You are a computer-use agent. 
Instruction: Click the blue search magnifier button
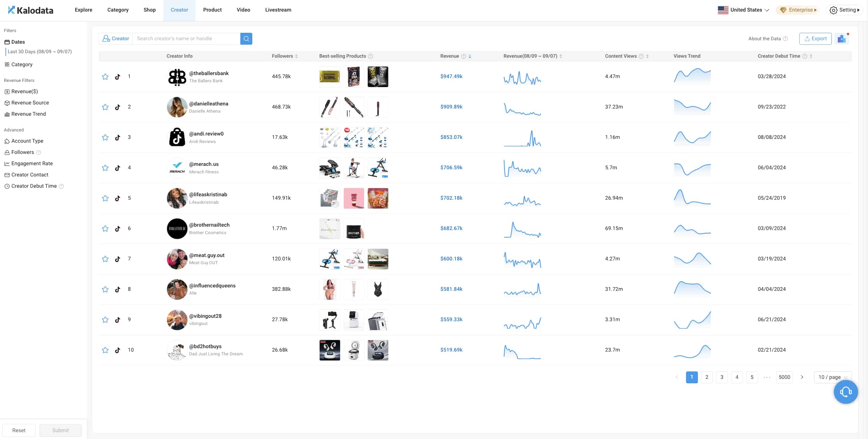pos(246,39)
